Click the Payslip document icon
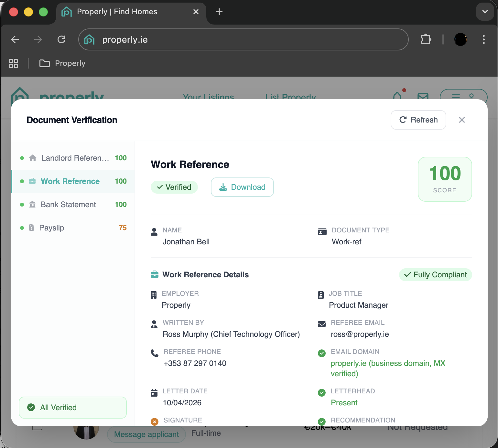Viewport: 498px width, 448px height. (x=31, y=228)
